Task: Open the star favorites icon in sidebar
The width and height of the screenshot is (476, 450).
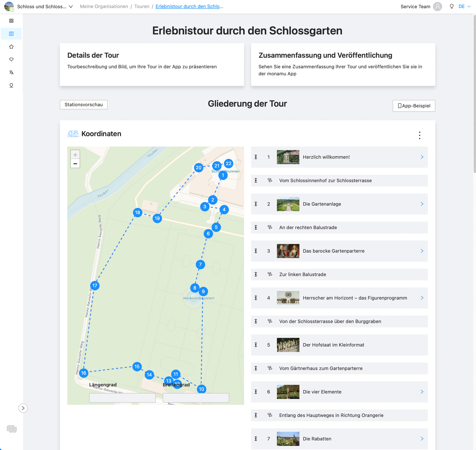Action: 11,47
